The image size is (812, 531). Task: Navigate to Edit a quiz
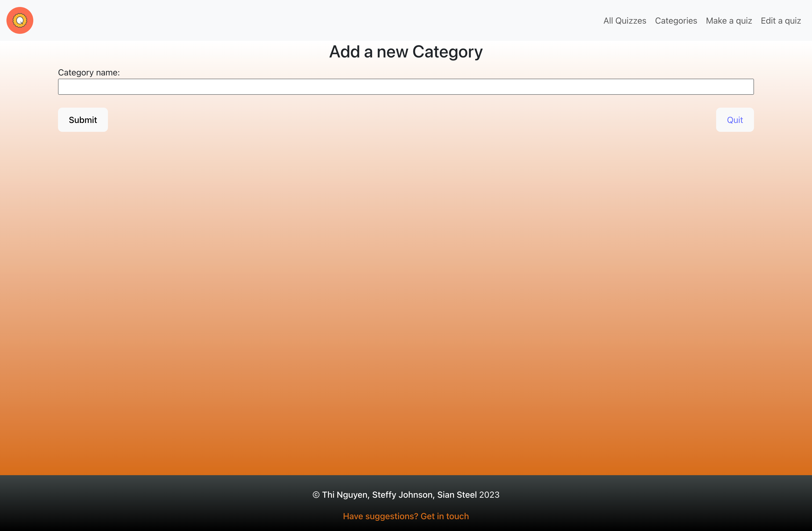(781, 21)
